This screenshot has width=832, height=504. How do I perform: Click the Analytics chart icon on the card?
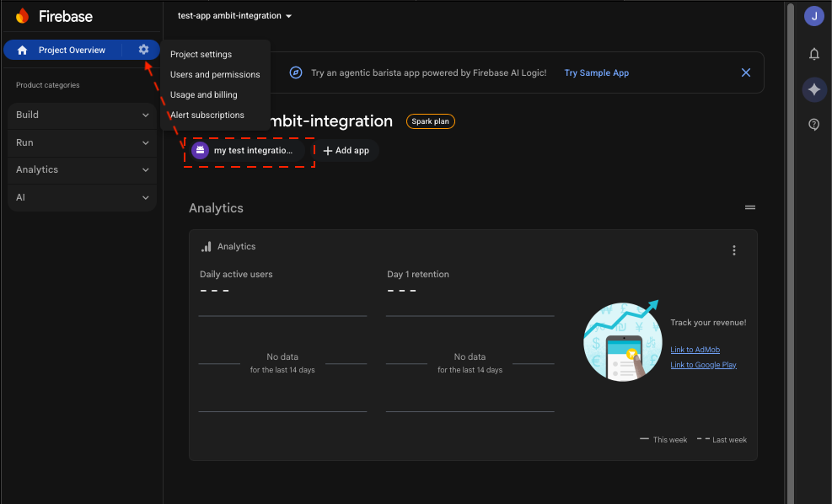click(206, 246)
